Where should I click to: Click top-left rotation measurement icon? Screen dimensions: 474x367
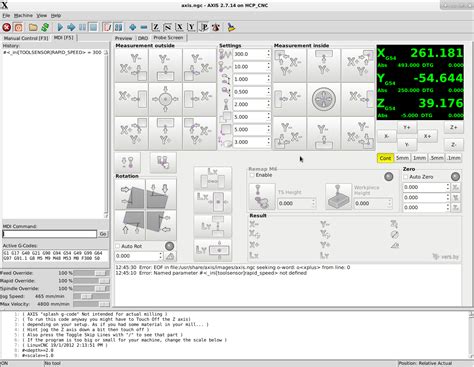tap(130, 195)
